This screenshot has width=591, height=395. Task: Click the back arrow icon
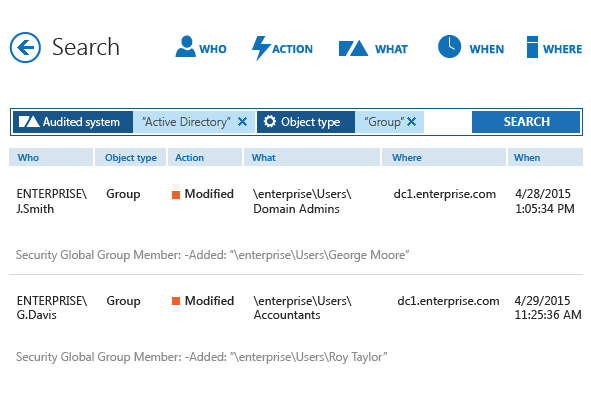tap(25, 47)
